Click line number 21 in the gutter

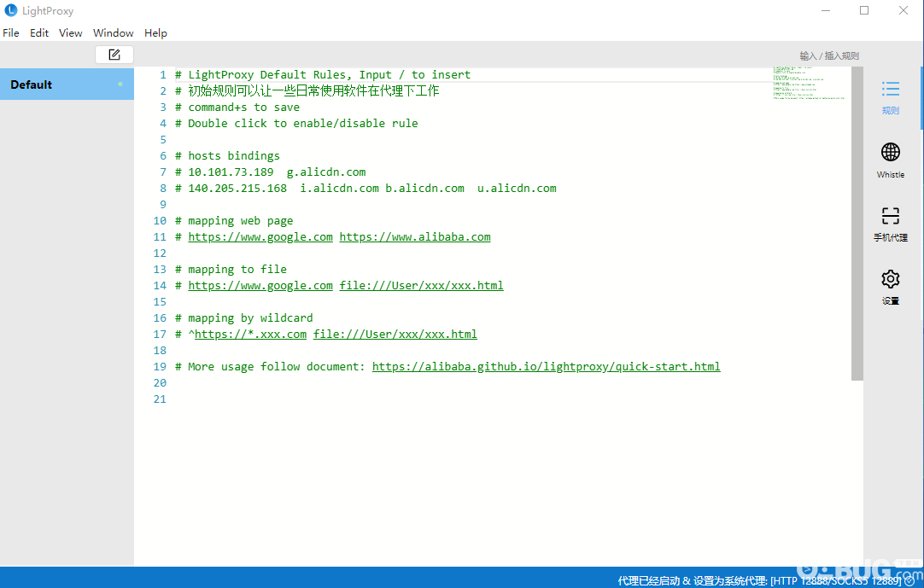point(160,399)
